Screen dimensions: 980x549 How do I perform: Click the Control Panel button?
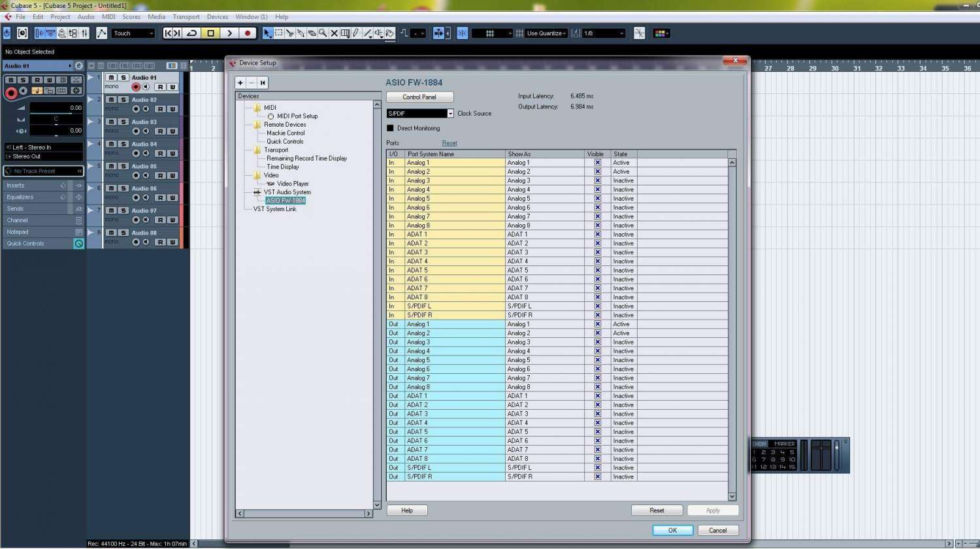(x=419, y=97)
